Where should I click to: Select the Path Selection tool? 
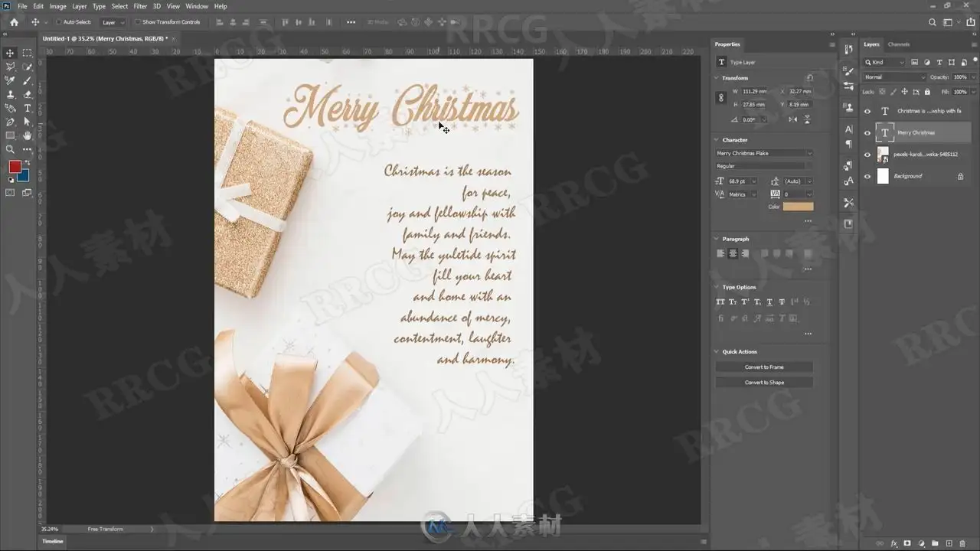[27, 122]
